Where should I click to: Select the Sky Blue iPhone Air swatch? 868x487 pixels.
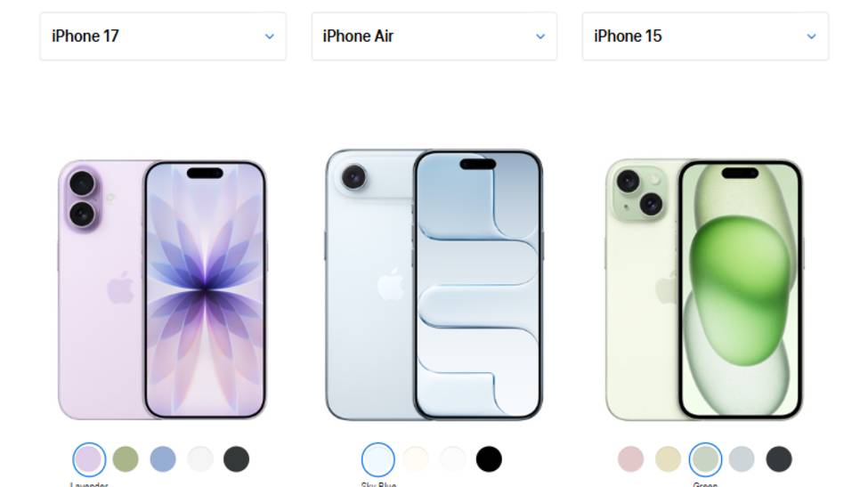tap(378, 459)
